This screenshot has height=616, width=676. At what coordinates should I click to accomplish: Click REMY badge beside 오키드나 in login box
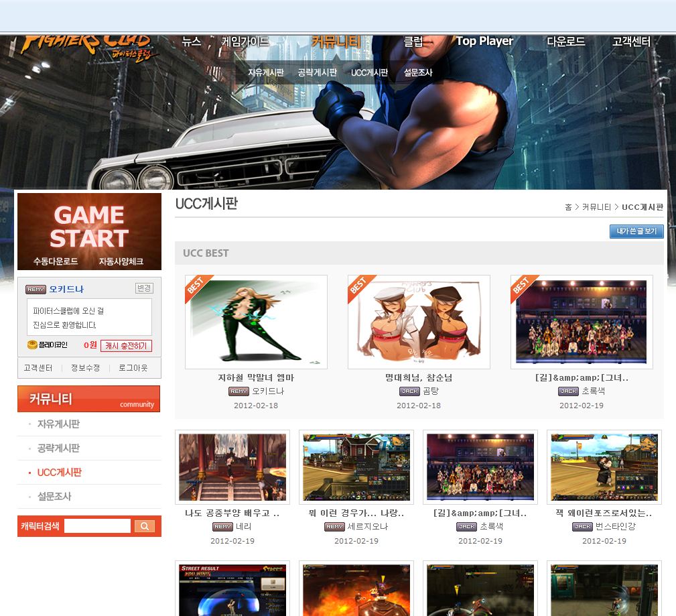point(36,290)
